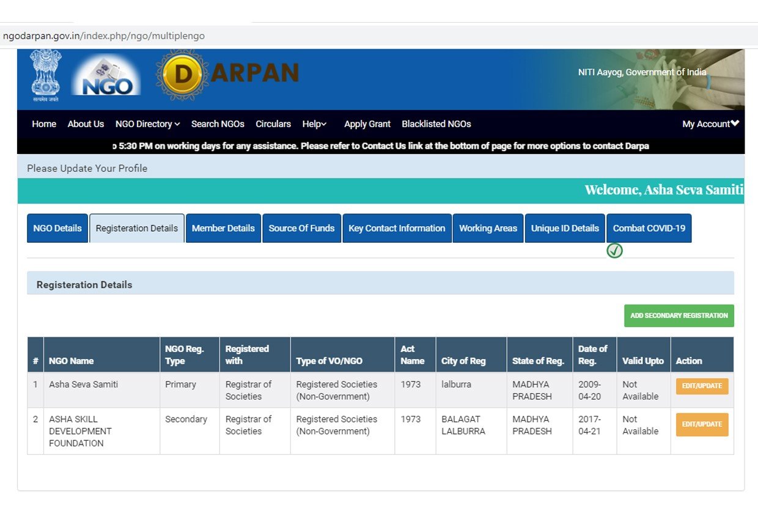Image resolution: width=758 pixels, height=532 pixels.
Task: Open the Combat COVID-19 tab
Action: point(649,228)
